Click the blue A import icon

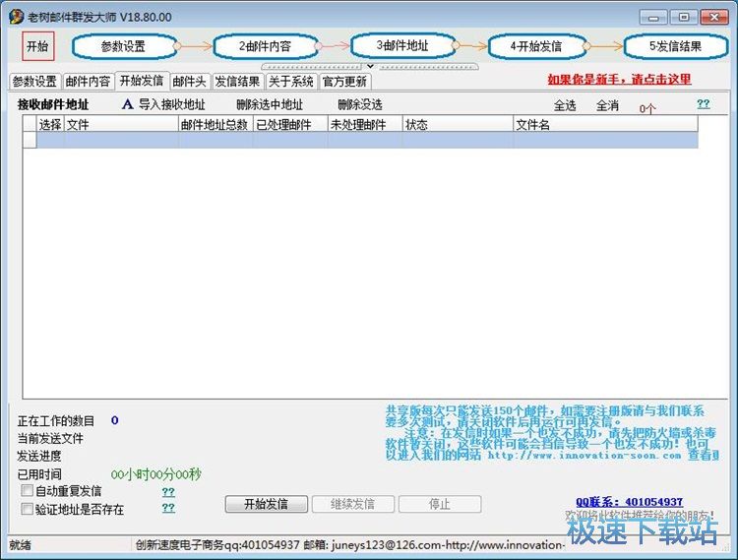[127, 104]
